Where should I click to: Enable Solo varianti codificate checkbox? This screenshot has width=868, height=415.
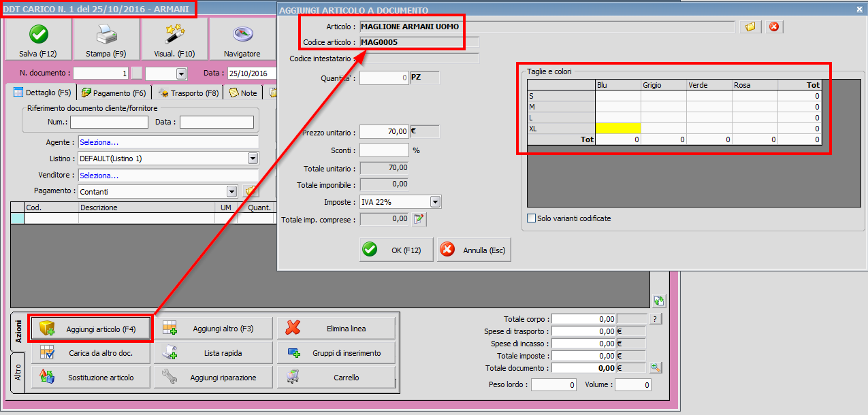pyautogui.click(x=532, y=218)
